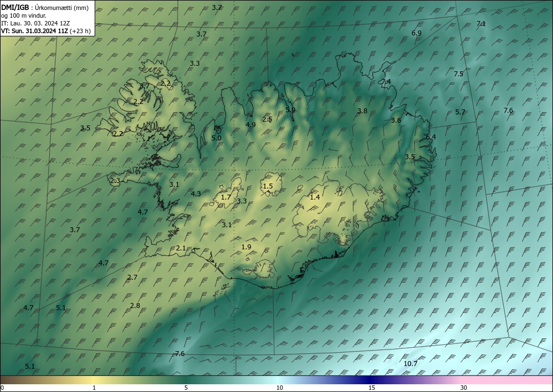
Task: Click the 1.7 value on the glacier
Action: [226, 197]
